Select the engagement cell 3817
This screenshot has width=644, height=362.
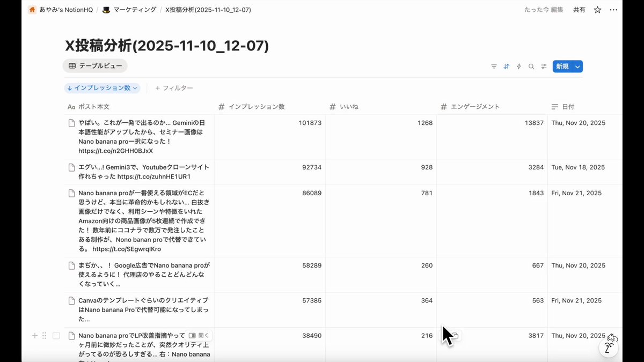point(492,345)
